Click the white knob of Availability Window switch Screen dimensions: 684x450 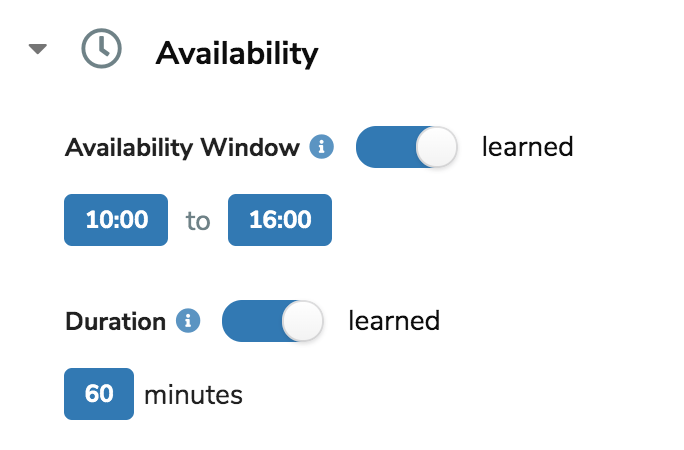pos(436,147)
